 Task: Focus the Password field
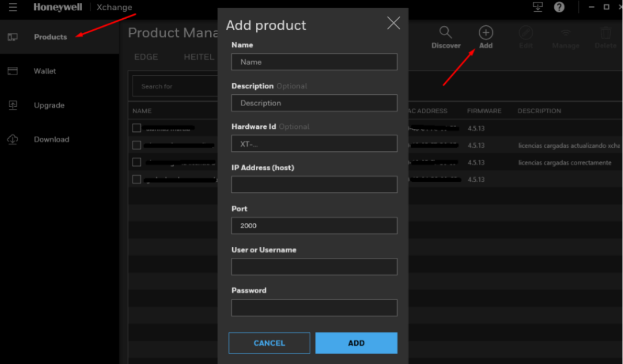(314, 308)
